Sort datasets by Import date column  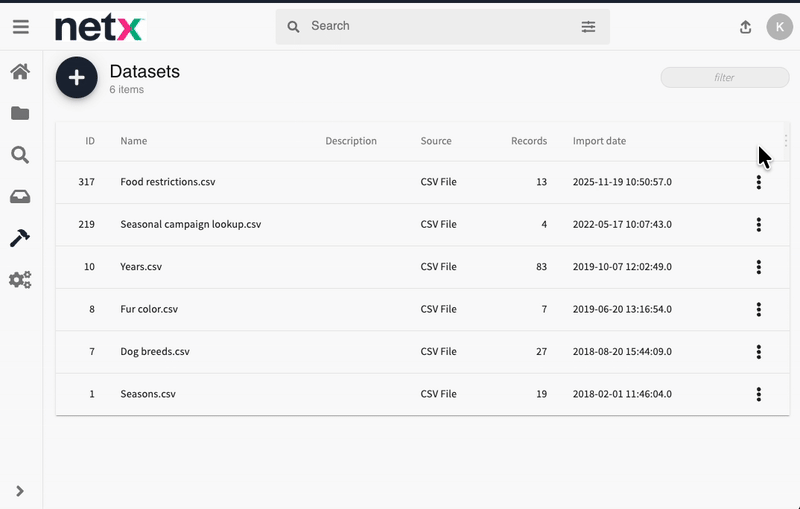(x=599, y=141)
